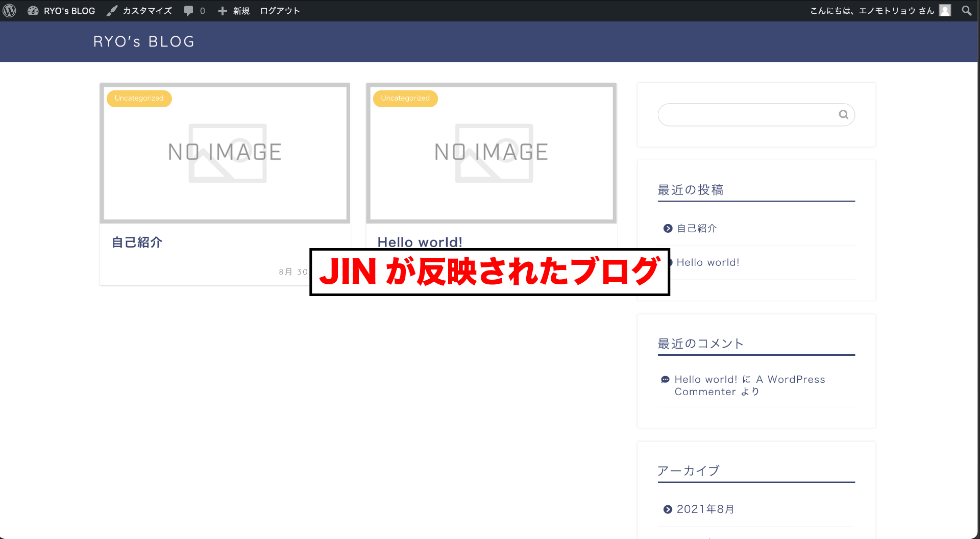This screenshot has height=539, width=980.
Task: Click the Hello world! NO IMAGE thumbnail
Action: pyautogui.click(x=492, y=153)
